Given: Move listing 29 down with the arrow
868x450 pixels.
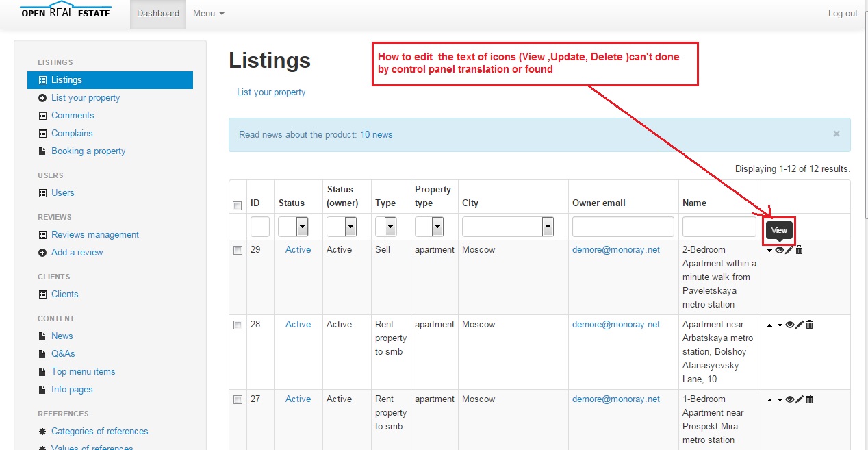Looking at the screenshot, I should point(770,251).
